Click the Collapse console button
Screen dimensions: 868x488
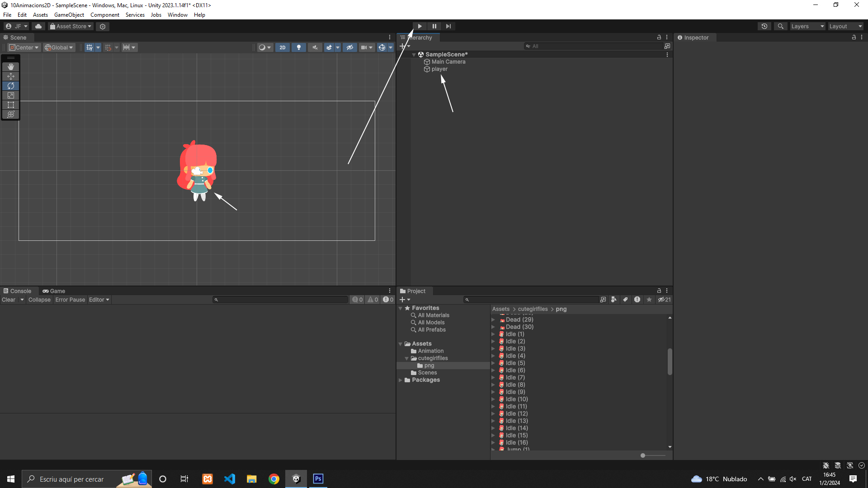(x=39, y=300)
